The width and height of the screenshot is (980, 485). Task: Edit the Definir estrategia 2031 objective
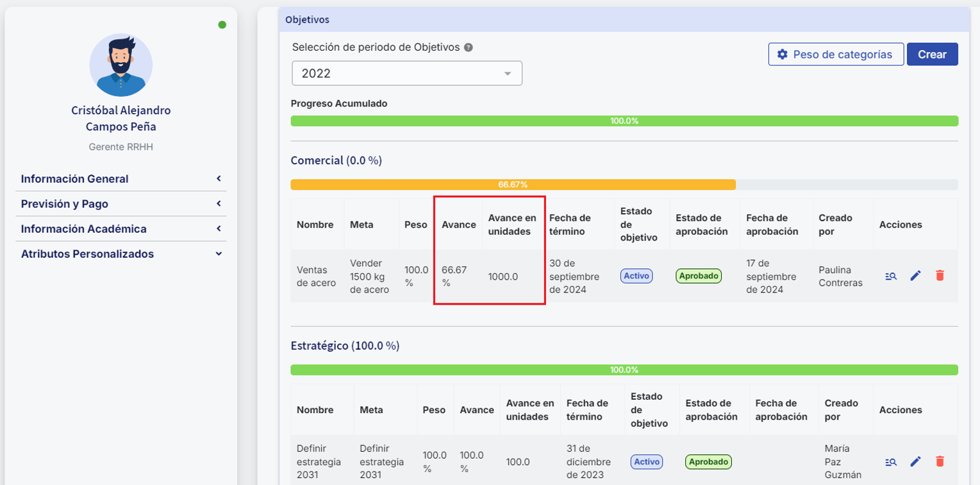[x=915, y=461]
